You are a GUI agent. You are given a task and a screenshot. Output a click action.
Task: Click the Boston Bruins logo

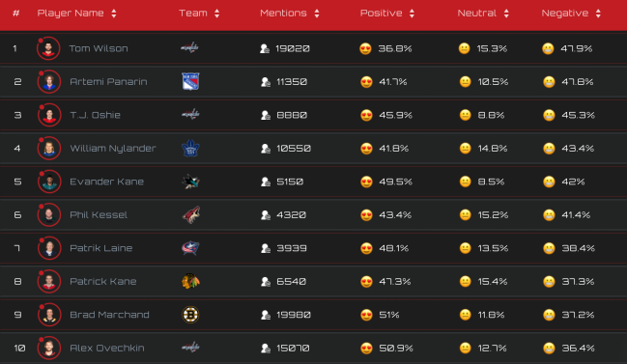tap(190, 315)
